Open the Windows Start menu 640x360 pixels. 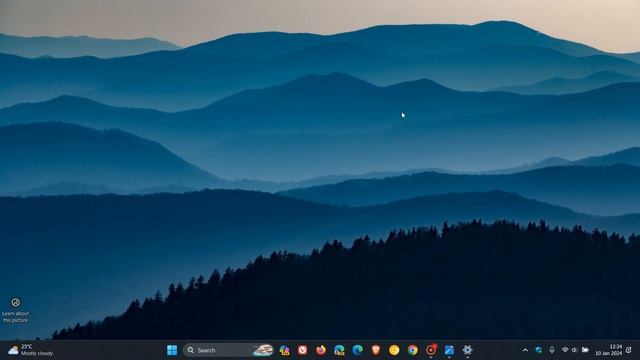[x=172, y=350]
